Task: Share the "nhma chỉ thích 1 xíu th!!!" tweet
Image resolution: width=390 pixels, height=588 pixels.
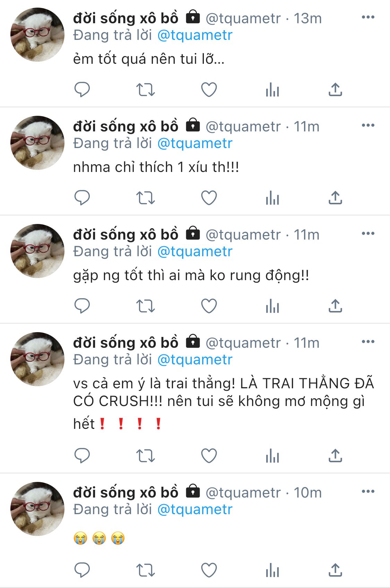Action: click(335, 198)
